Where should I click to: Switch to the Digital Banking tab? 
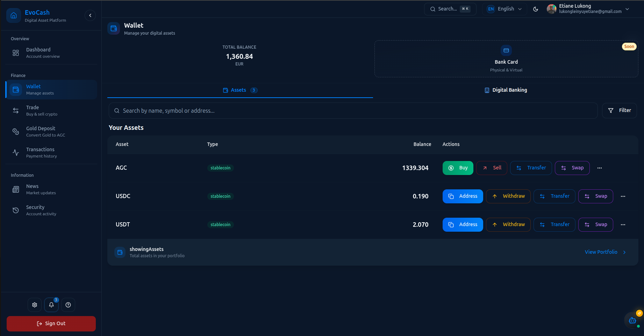click(506, 90)
